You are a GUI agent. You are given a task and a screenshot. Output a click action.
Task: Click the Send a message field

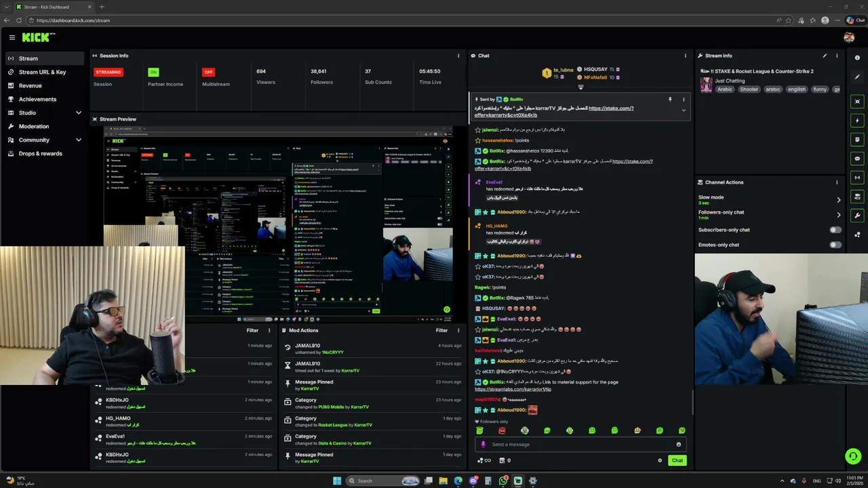[580, 445]
